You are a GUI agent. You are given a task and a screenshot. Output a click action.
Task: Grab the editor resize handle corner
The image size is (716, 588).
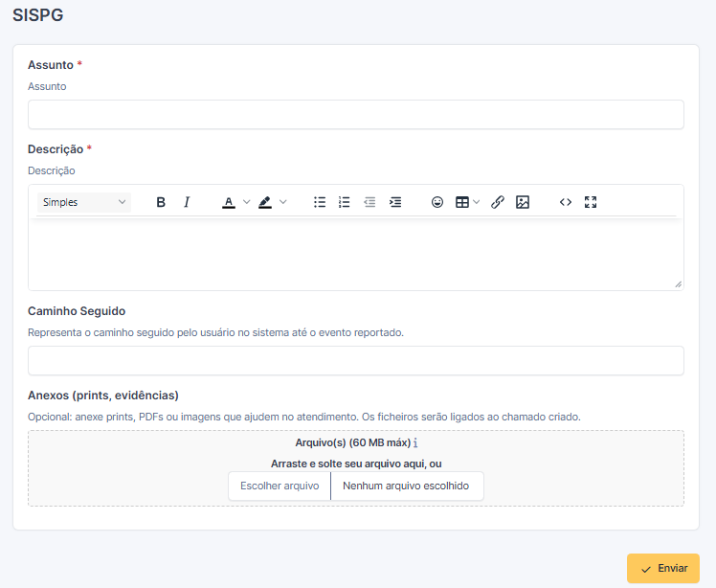678,284
